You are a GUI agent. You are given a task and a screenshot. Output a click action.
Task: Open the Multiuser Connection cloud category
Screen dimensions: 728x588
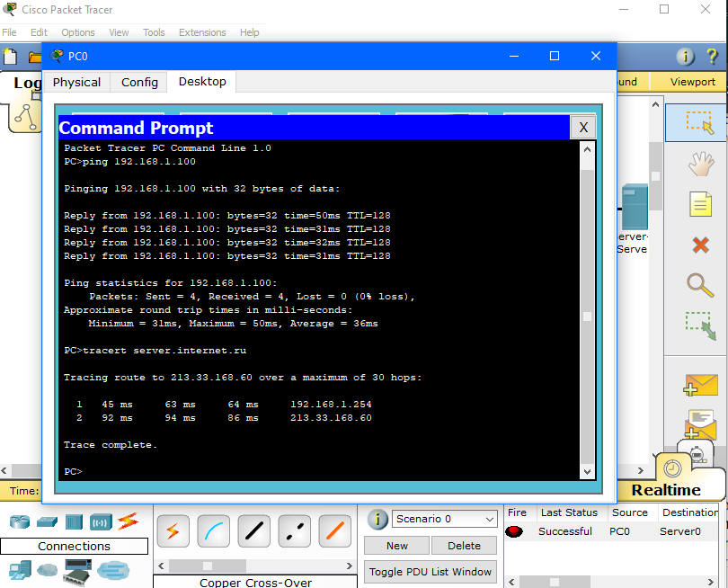click(113, 570)
